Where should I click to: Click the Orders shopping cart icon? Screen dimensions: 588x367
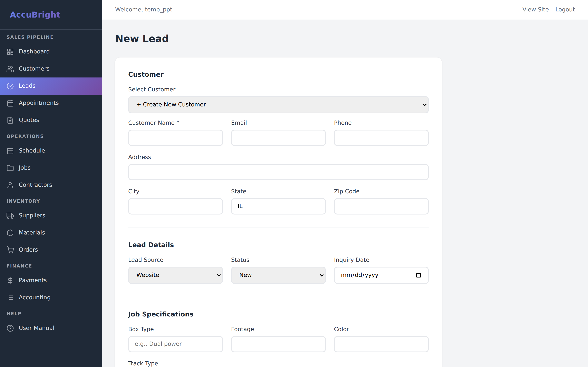[10, 250]
